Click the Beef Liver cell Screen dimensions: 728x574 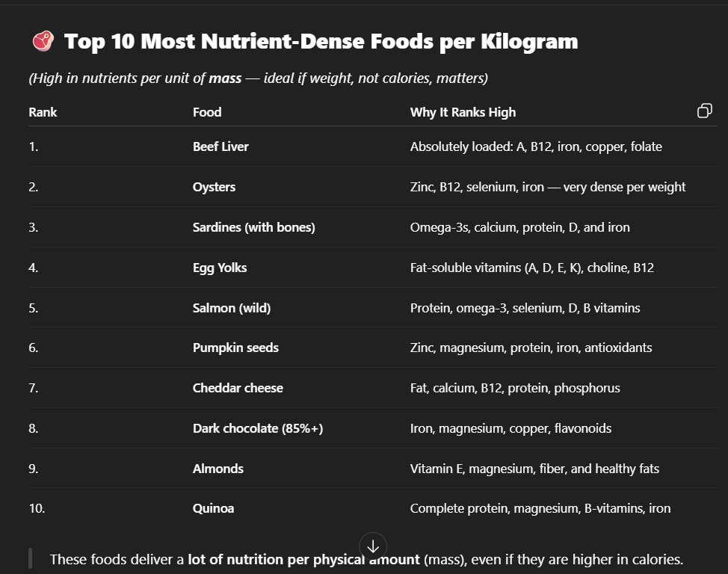pyautogui.click(x=220, y=146)
